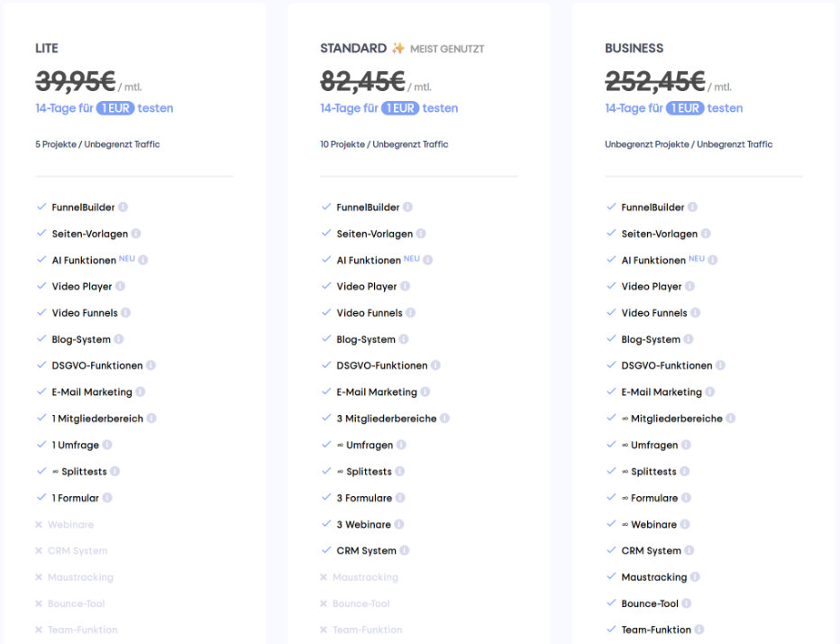This screenshot has width=840, height=644.
Task: Click info icon beside FunnelBuilder in Lite plan
Action: pyautogui.click(x=123, y=207)
